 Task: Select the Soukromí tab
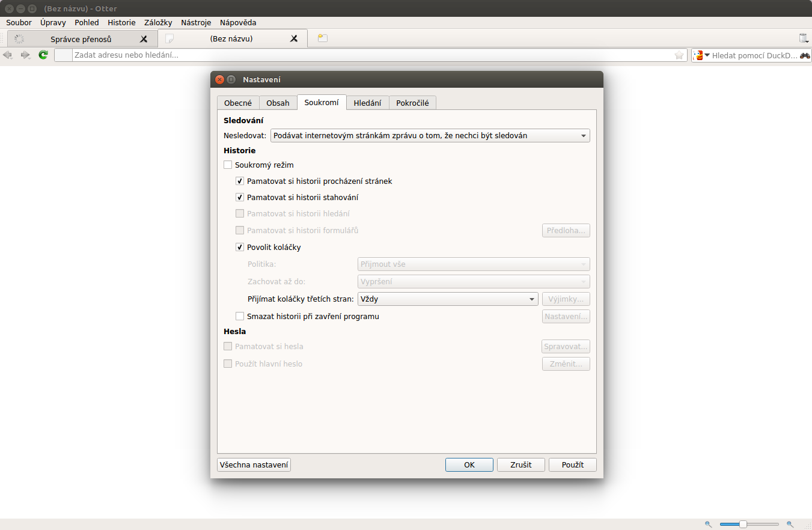tap(322, 102)
